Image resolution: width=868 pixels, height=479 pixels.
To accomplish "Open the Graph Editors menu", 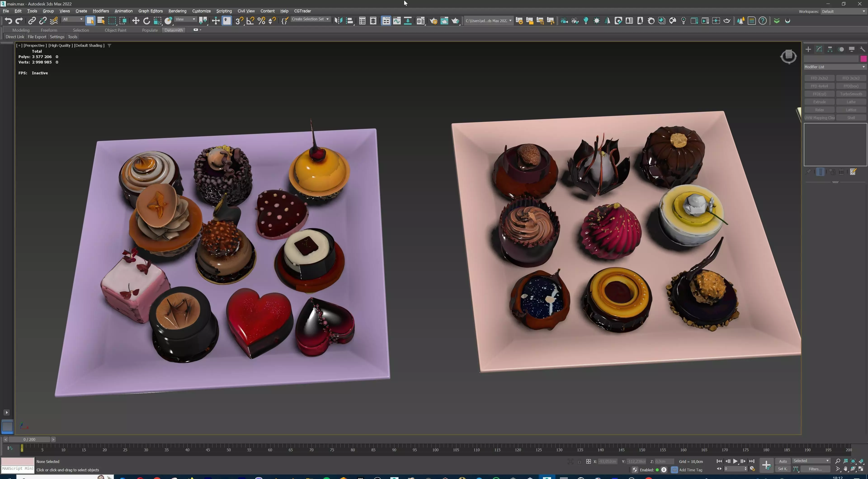I will click(x=150, y=11).
